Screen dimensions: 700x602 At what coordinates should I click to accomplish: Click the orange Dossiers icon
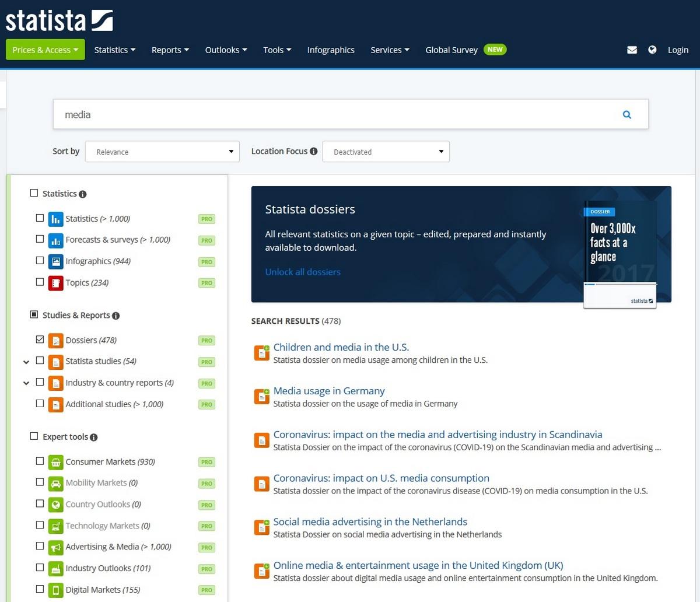pos(55,341)
